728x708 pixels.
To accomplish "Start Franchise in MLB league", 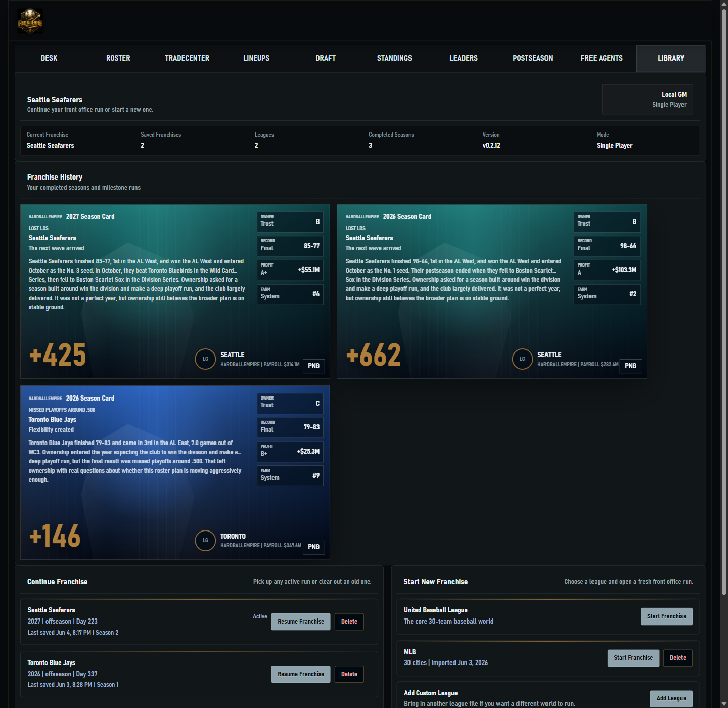I will point(633,658).
